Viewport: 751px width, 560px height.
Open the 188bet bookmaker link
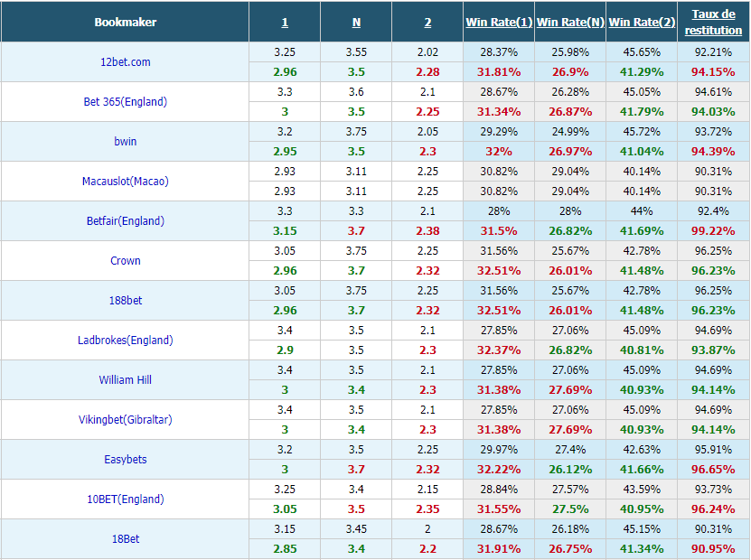[125, 300]
